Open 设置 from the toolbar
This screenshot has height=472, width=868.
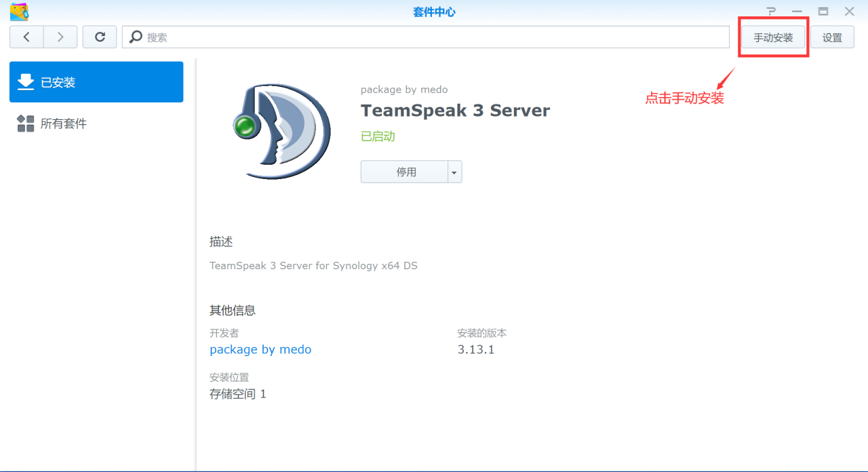pyautogui.click(x=832, y=37)
